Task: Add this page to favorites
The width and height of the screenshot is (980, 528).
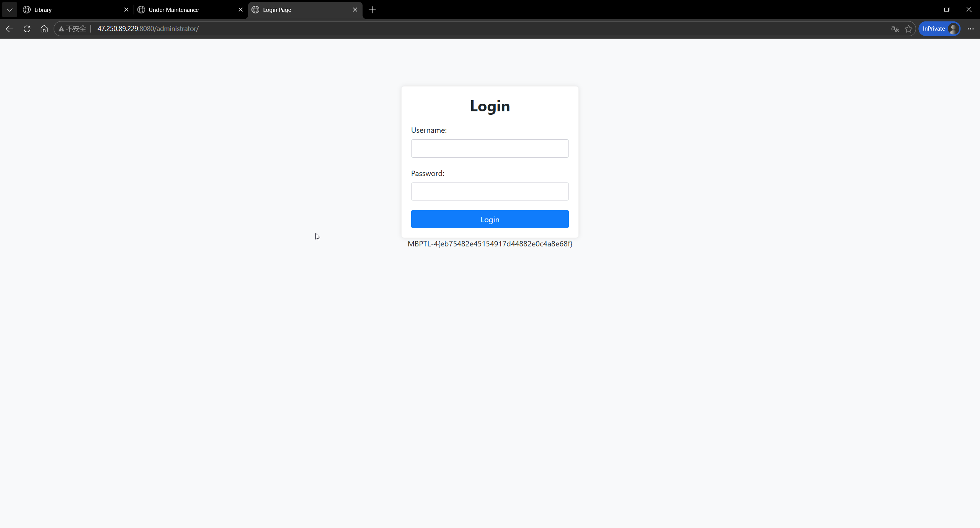Action: [908, 29]
